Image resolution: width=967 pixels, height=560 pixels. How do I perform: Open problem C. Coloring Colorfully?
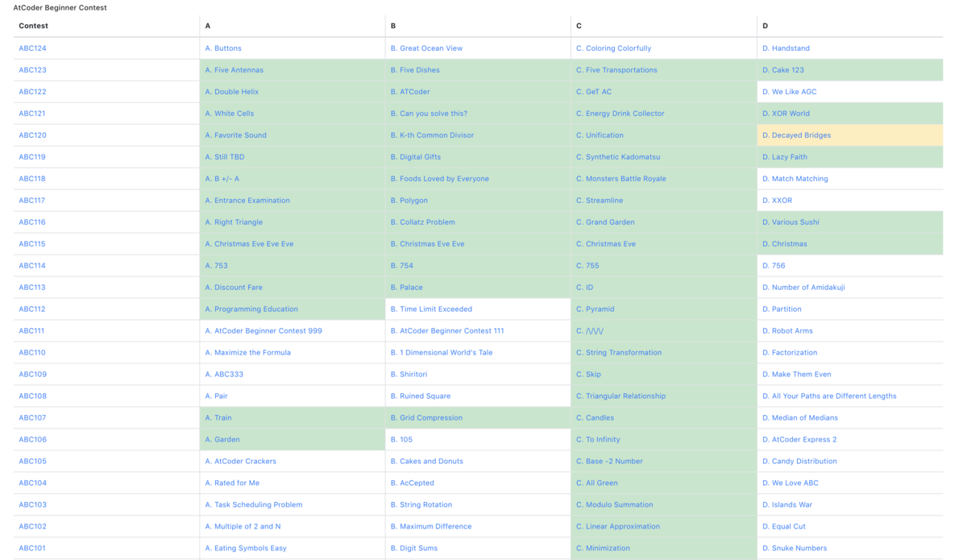tap(613, 48)
